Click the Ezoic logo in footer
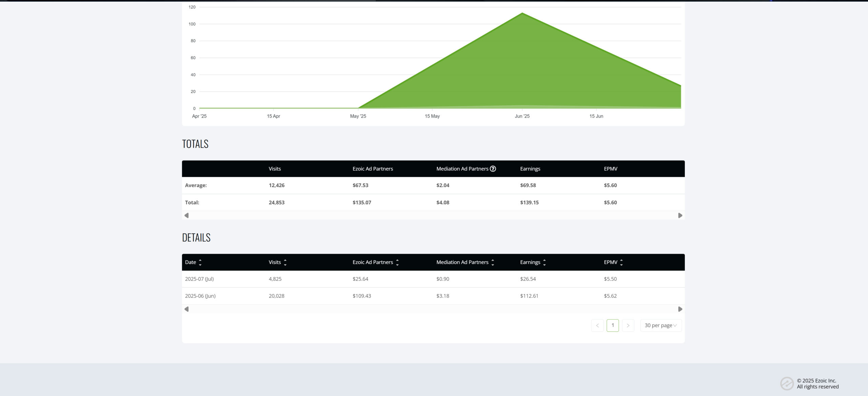868x396 pixels. coord(787,383)
